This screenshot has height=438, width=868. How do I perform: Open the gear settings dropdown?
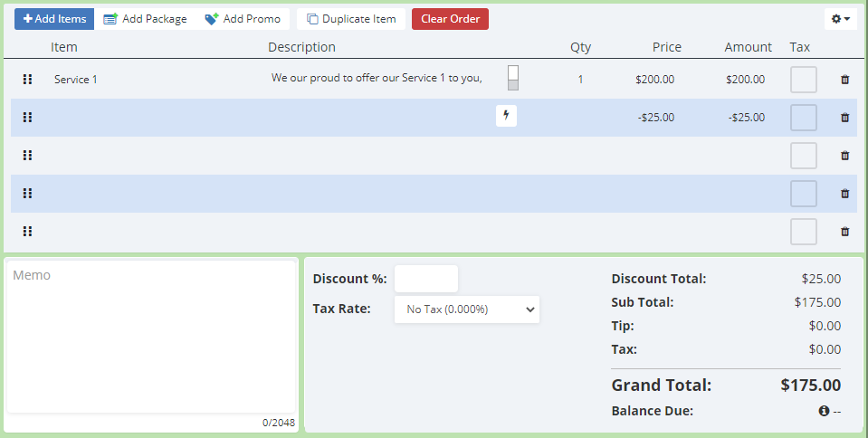(840, 19)
